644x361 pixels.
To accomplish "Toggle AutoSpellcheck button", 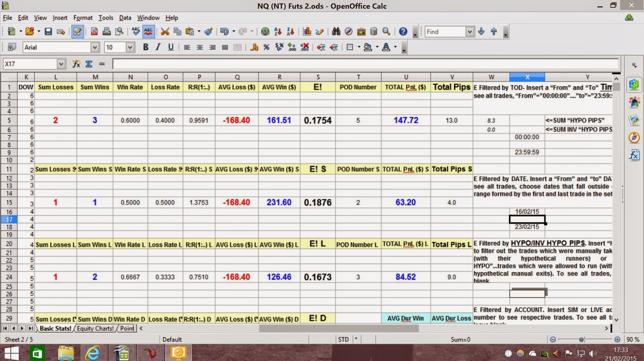I will coord(149,31).
